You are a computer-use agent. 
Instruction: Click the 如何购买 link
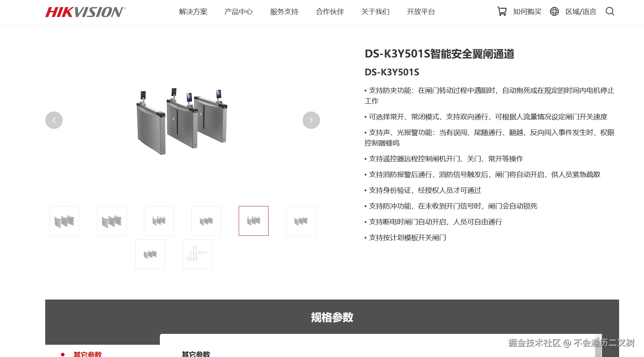coord(527,12)
